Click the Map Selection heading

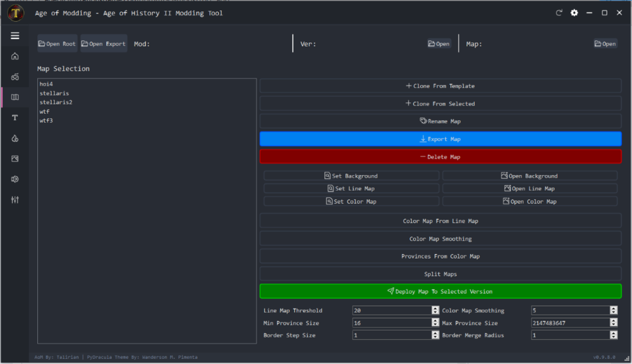[63, 68]
